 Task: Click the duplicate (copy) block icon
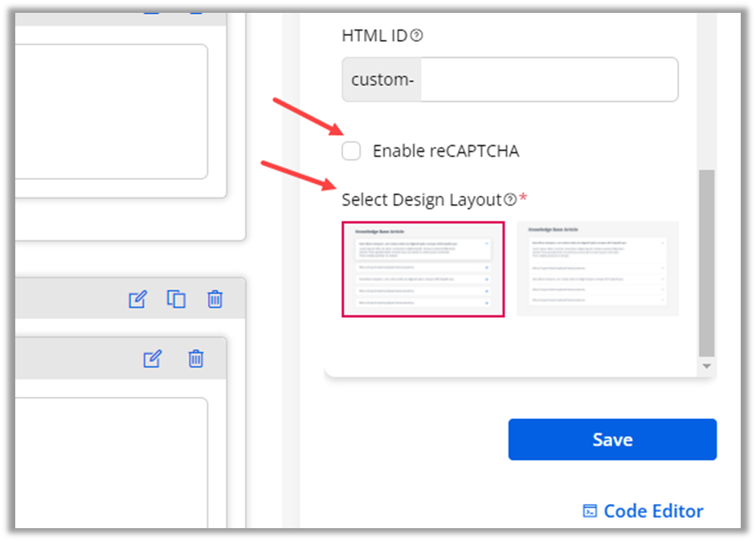point(176,299)
